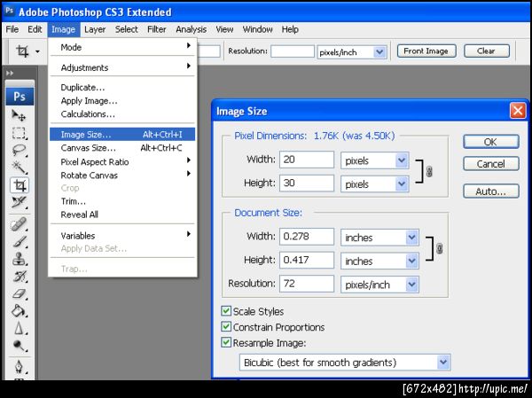Select the History Brush tool
This screenshot has height=398, width=532.
tap(19, 277)
